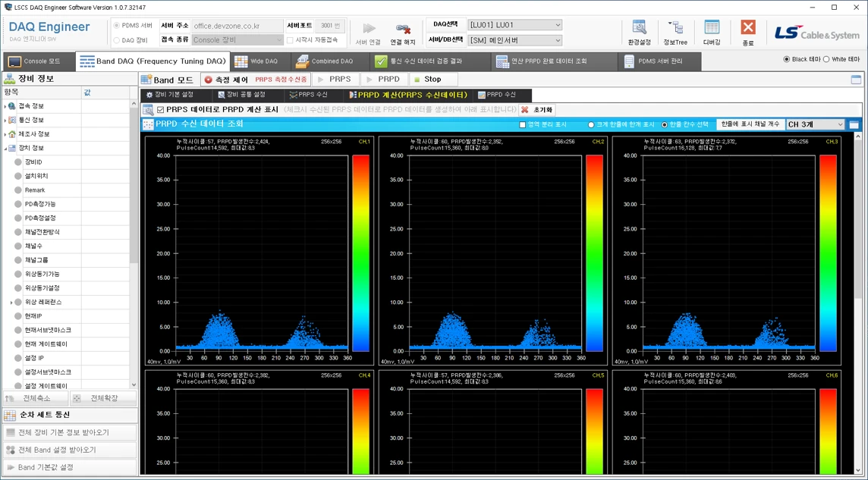This screenshot has width=868, height=480.
Task: Click the 통신 정보 tree icon
Action: pos(12,120)
